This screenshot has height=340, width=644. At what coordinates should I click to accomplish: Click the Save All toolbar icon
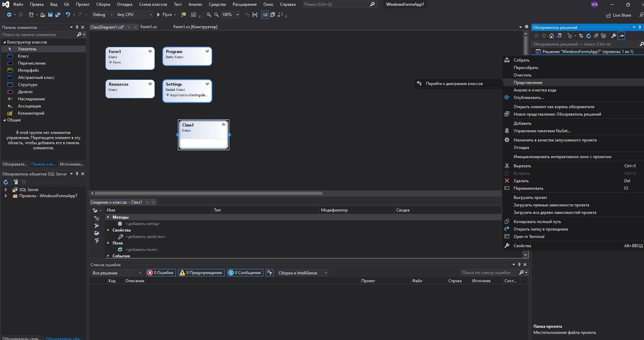(x=58, y=15)
